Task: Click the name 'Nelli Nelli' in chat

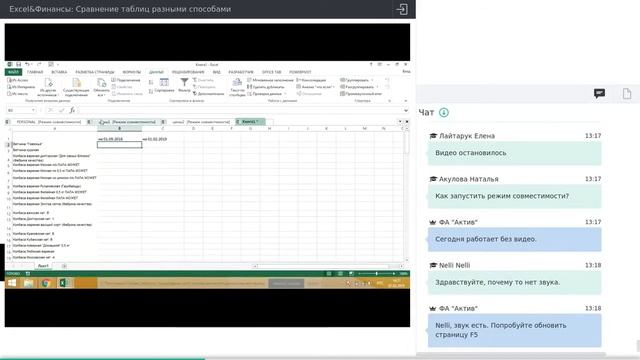Action: 454,265
